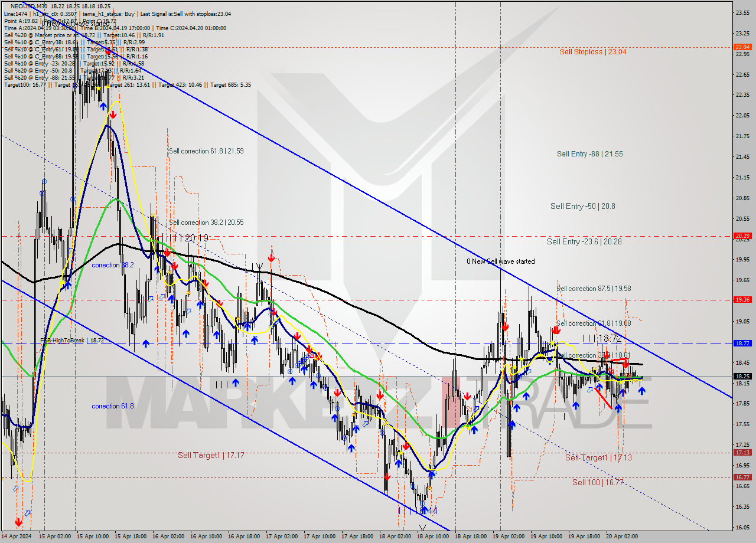
Task: Select 'Sell correction 38.2 | 20.55' label
Action: pyautogui.click(x=206, y=223)
